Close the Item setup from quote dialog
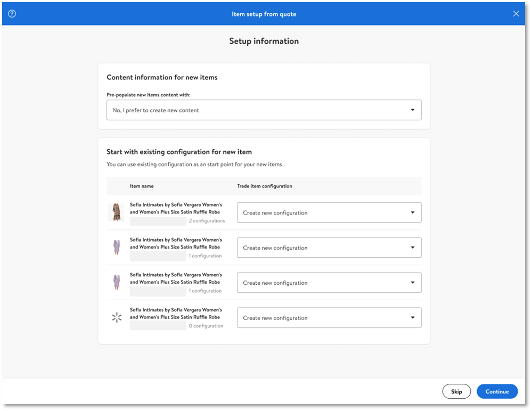The width and height of the screenshot is (532, 411). pyautogui.click(x=515, y=14)
